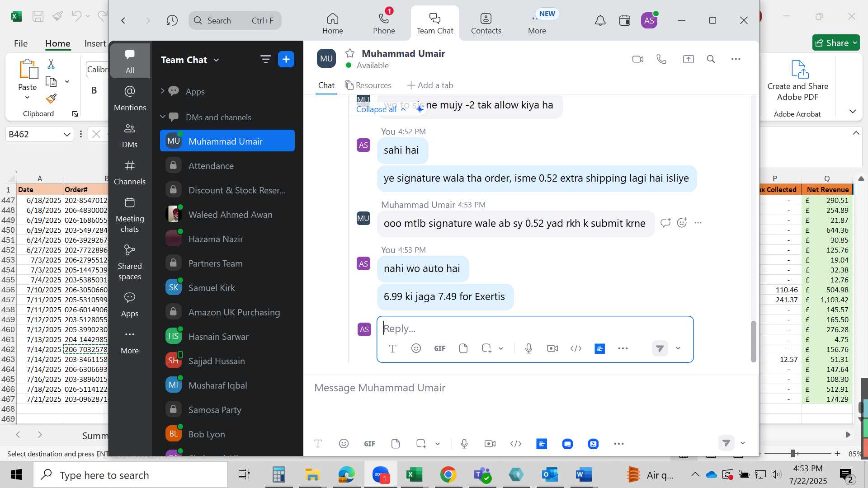Open Excel Name Box dropdown showing B462
This screenshot has width=868, height=488.
tap(67, 134)
